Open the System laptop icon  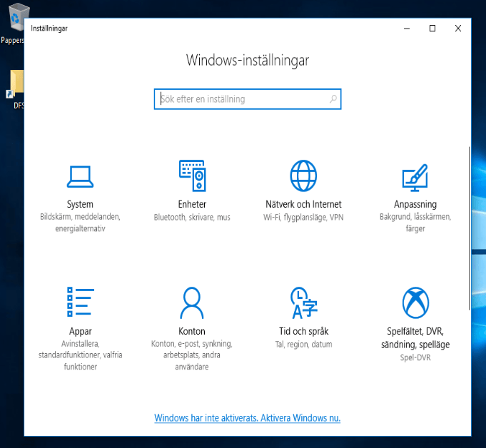(x=80, y=177)
